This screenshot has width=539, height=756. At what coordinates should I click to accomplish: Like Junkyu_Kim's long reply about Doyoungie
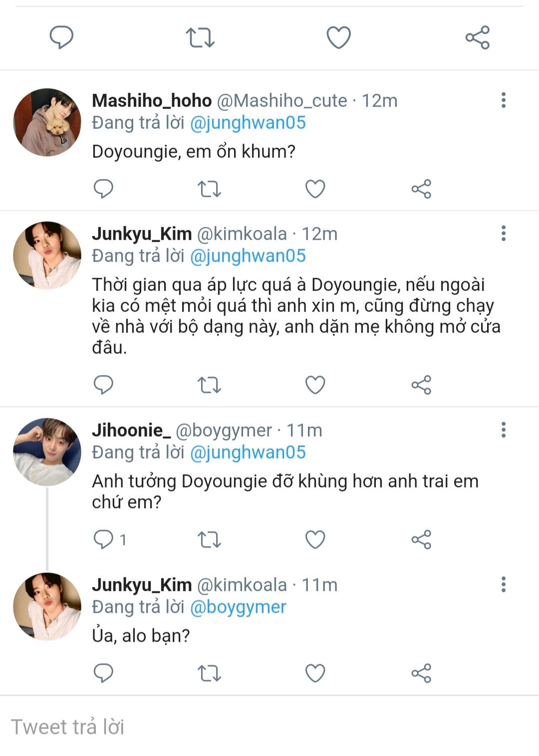tap(315, 385)
